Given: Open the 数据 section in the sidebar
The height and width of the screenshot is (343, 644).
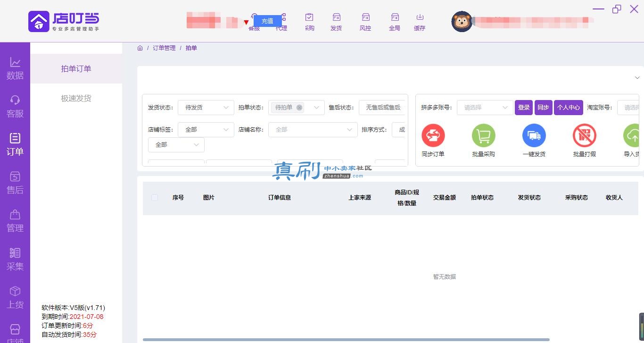Looking at the screenshot, I should tap(15, 69).
